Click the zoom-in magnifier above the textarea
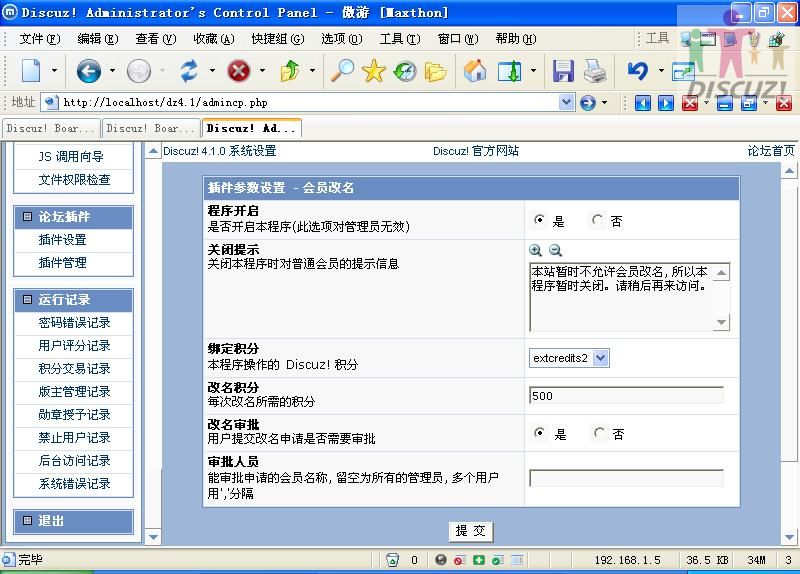Viewport: 800px width, 574px height. pyautogui.click(x=535, y=250)
